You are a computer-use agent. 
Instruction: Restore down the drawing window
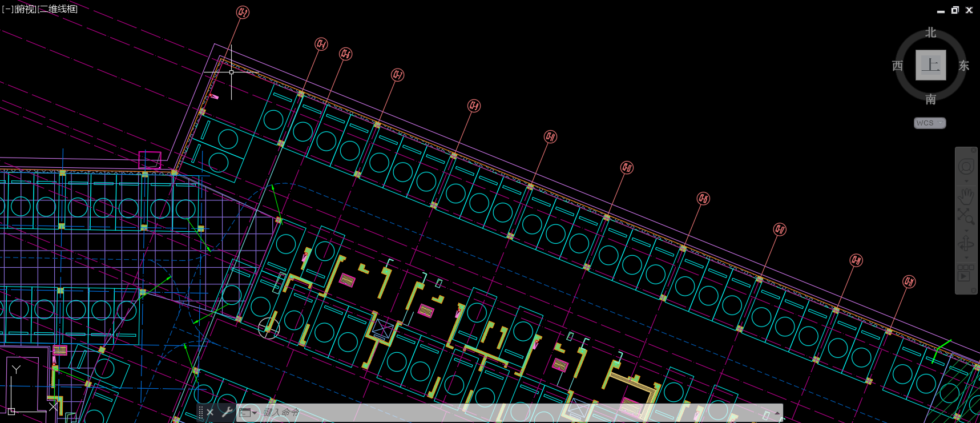pyautogui.click(x=955, y=10)
